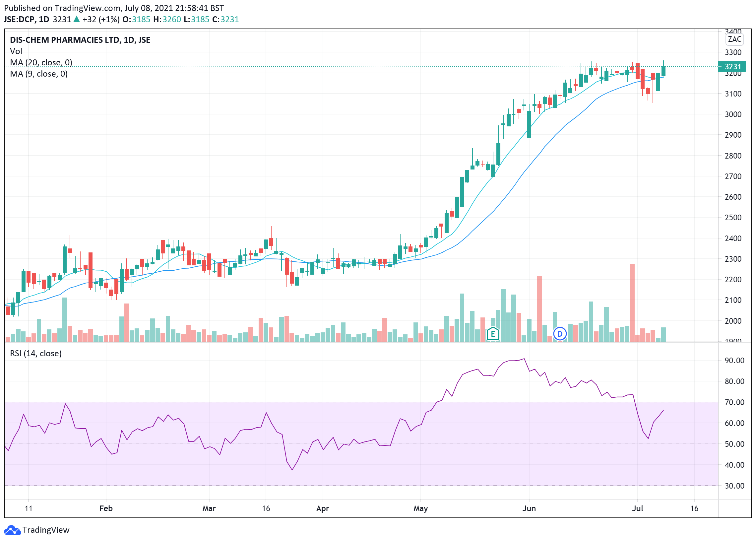Click the 3300 price axis label
756x542 pixels.
[x=733, y=52]
